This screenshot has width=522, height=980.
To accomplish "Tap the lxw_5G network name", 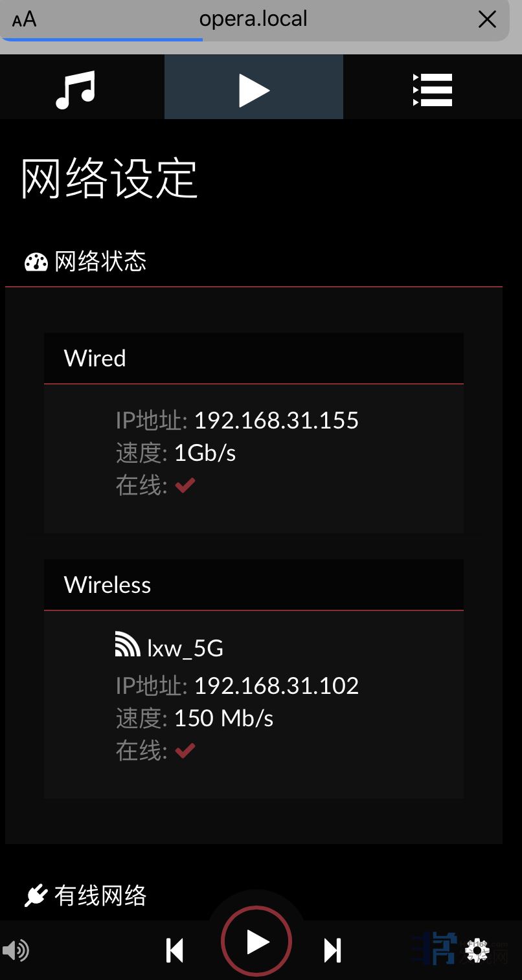I will (185, 647).
